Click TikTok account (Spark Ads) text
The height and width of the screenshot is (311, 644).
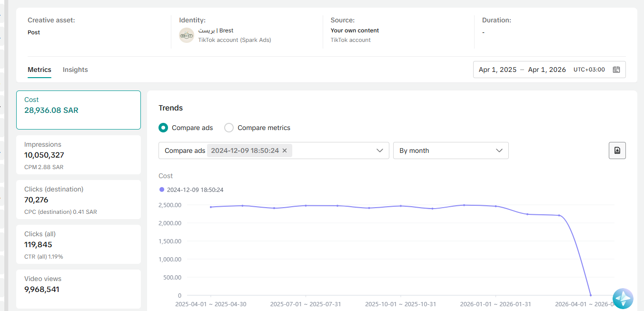point(235,40)
